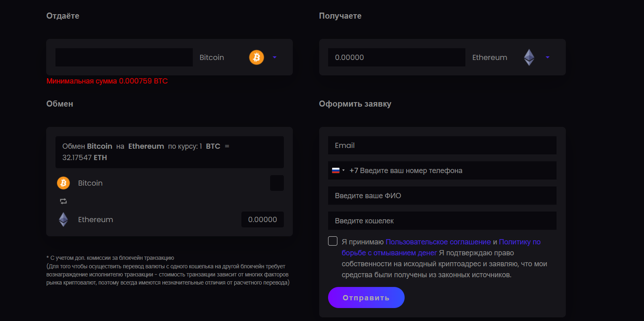The width and height of the screenshot is (644, 321).
Task: Swap currencies with the exchange arrows icon
Action: 63,201
